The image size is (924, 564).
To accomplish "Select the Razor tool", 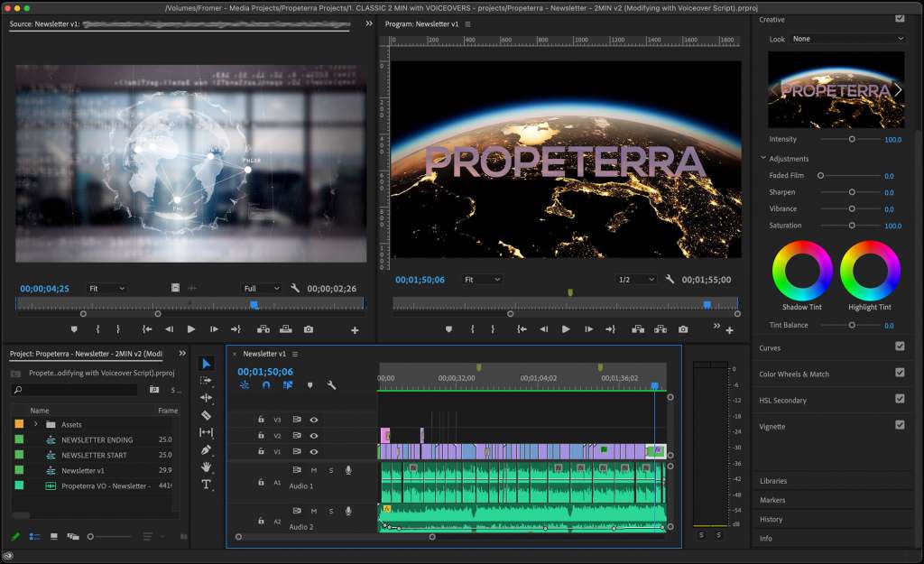I will [206, 415].
